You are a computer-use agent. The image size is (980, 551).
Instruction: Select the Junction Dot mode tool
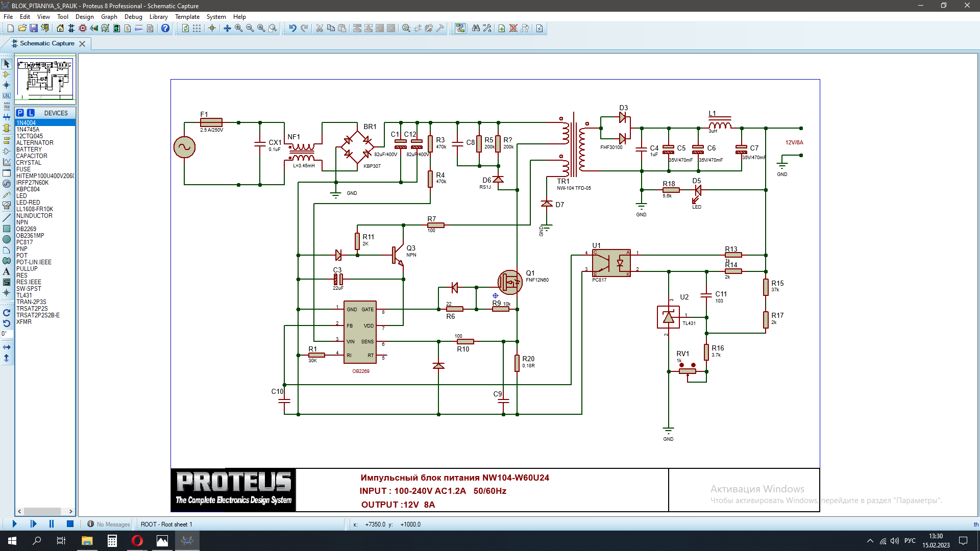pyautogui.click(x=7, y=85)
